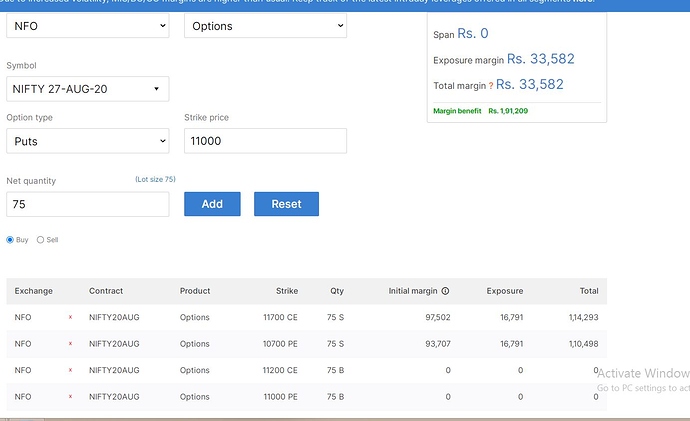Open the Puts option type dropdown

tap(88, 141)
